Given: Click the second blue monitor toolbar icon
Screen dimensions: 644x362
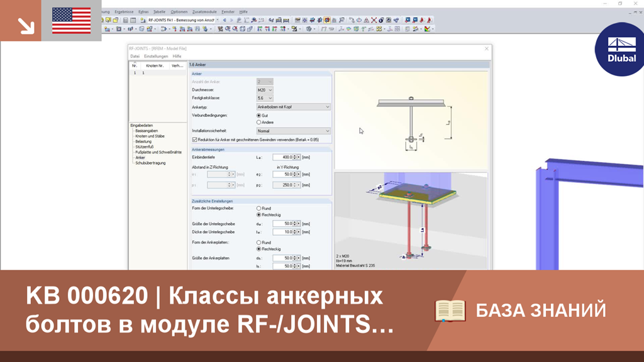Looking at the screenshot, I should point(415,19).
